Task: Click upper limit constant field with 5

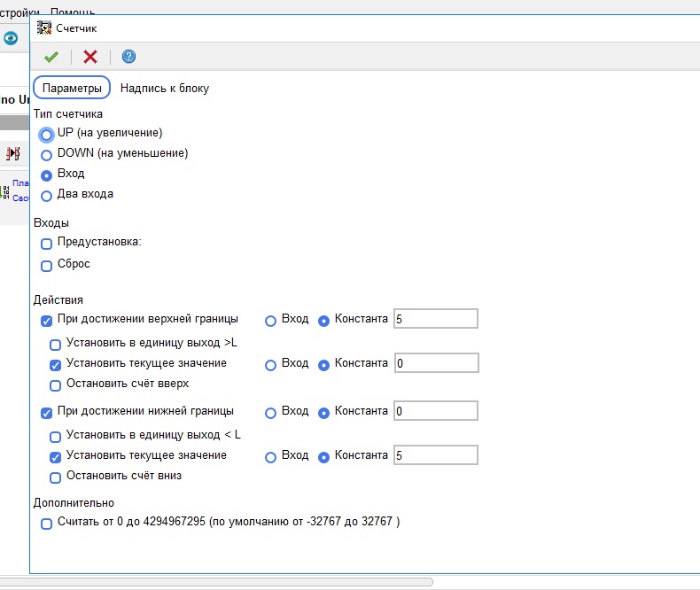Action: click(436, 319)
